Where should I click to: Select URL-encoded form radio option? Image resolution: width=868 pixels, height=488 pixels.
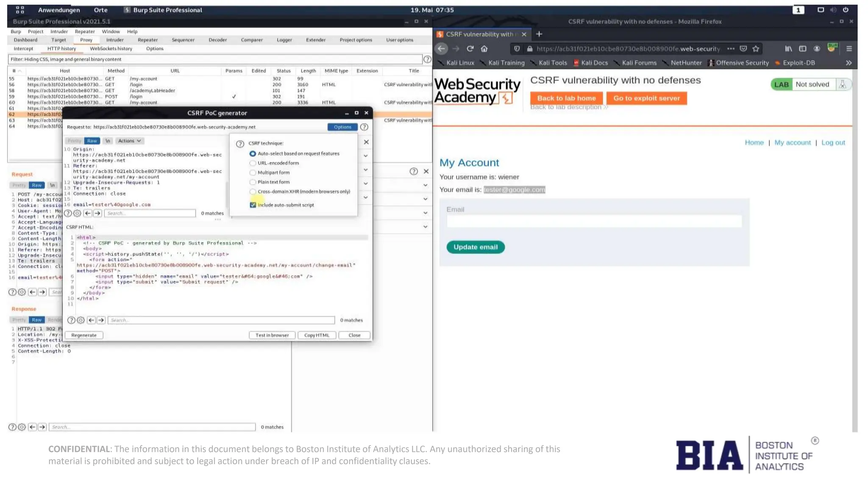coord(253,163)
